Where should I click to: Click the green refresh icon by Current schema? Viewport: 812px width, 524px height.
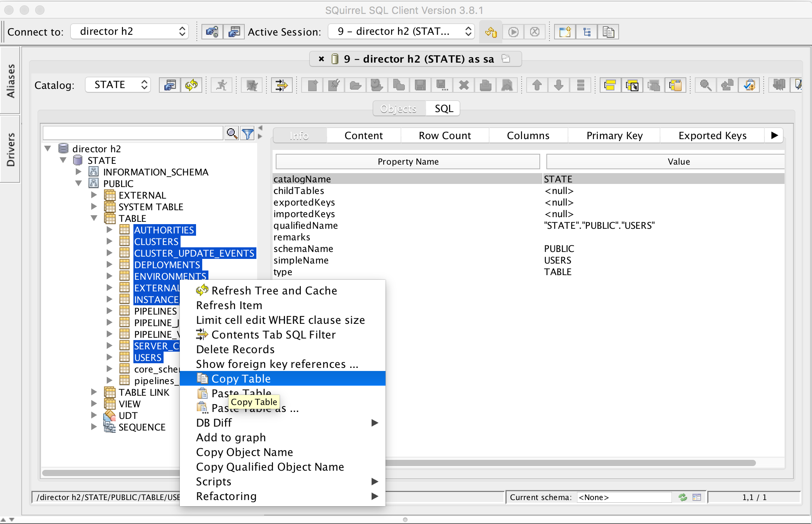(683, 497)
